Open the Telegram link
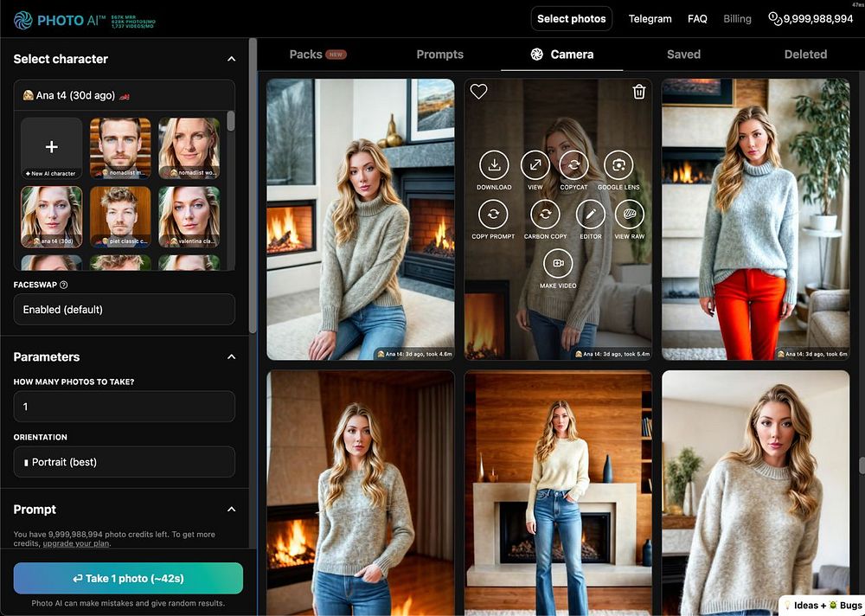 coord(650,19)
